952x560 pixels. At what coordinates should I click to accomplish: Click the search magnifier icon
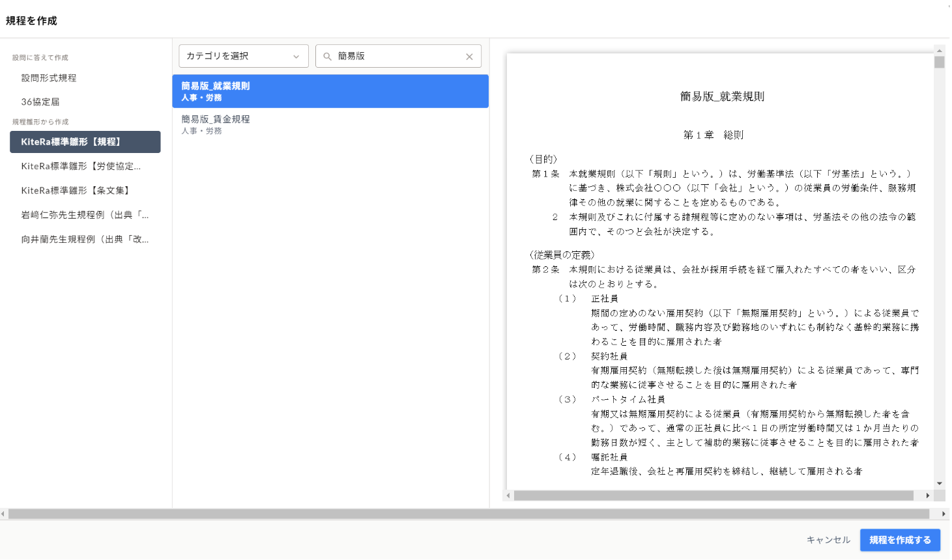(x=327, y=56)
